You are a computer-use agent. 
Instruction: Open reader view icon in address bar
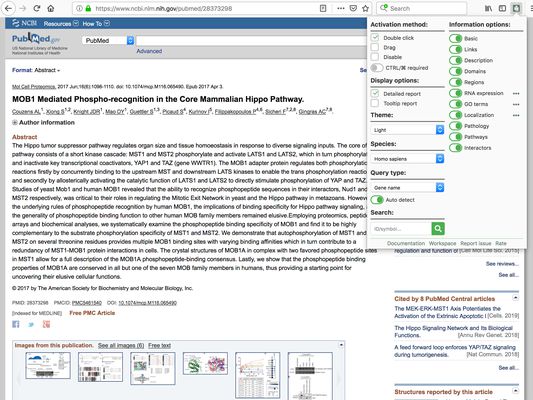(x=323, y=8)
